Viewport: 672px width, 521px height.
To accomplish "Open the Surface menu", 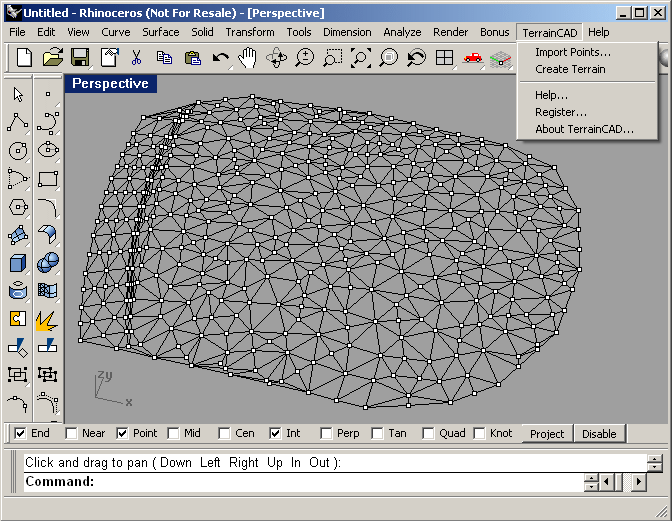I will pyautogui.click(x=161, y=32).
